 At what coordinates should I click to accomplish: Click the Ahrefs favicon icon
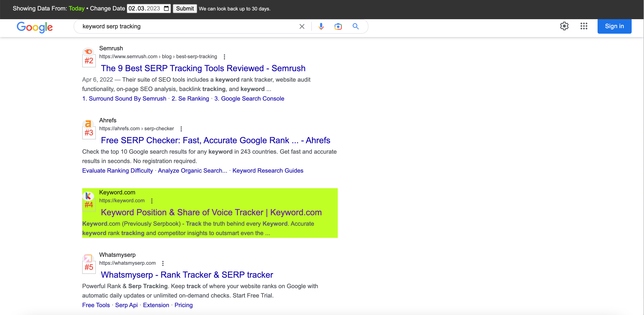tap(88, 124)
